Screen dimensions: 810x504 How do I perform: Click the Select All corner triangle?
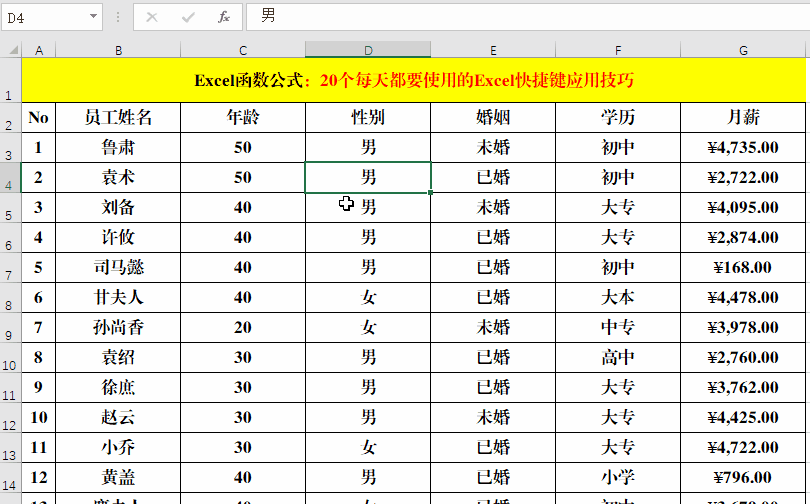pos(11,50)
